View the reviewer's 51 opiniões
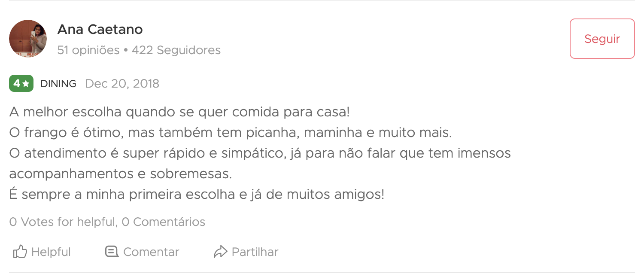The width and height of the screenshot is (644, 274). point(88,50)
